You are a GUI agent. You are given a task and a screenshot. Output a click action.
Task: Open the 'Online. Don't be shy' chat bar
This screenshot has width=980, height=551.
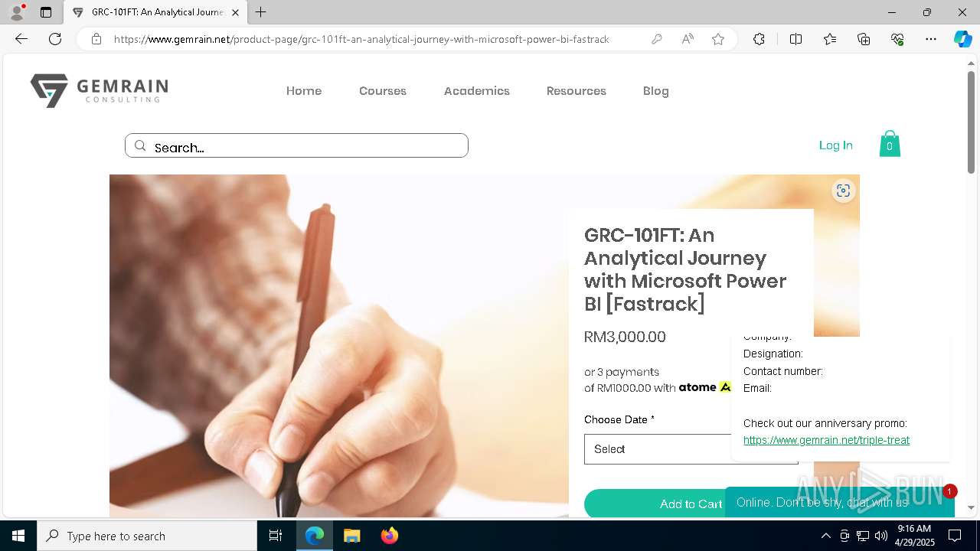(839, 502)
